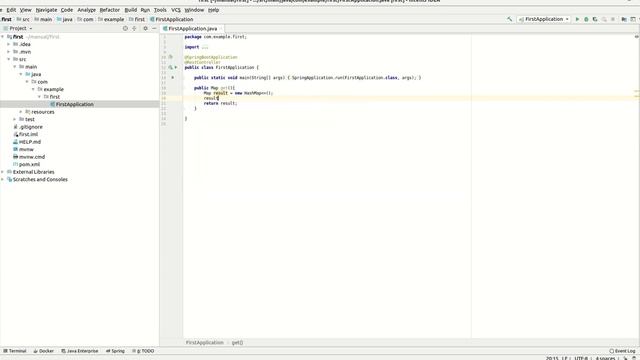Click the java breadcrumb in navigation bar
The image size is (640, 360).
coord(64,19)
